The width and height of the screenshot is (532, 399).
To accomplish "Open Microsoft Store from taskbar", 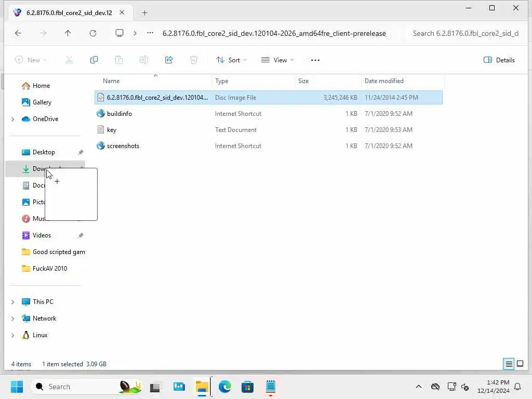I will [247, 387].
